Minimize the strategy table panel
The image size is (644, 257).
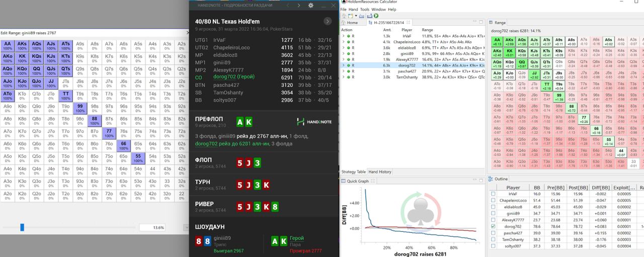click(474, 22)
